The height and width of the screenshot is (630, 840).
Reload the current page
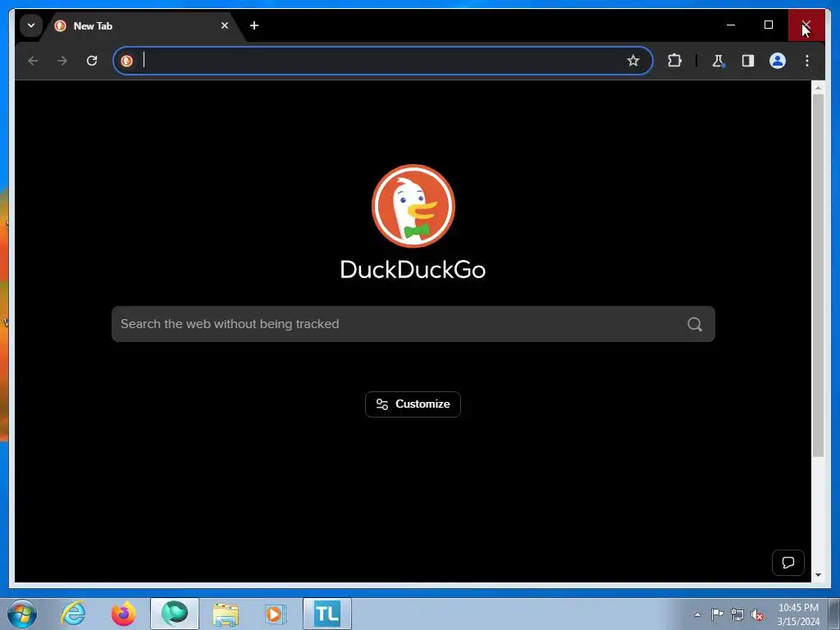tap(92, 61)
